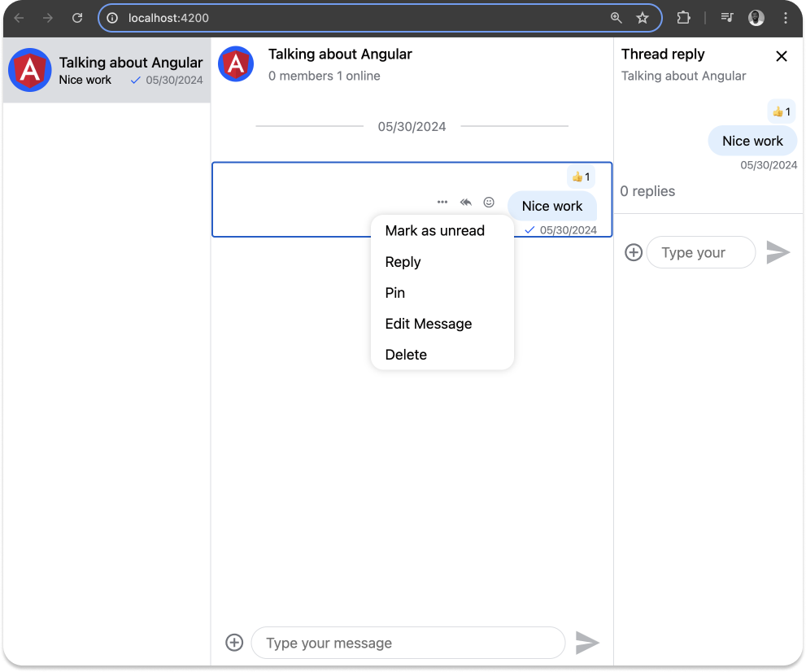Focus the Type your message input
The height and width of the screenshot is (672, 806).
408,643
